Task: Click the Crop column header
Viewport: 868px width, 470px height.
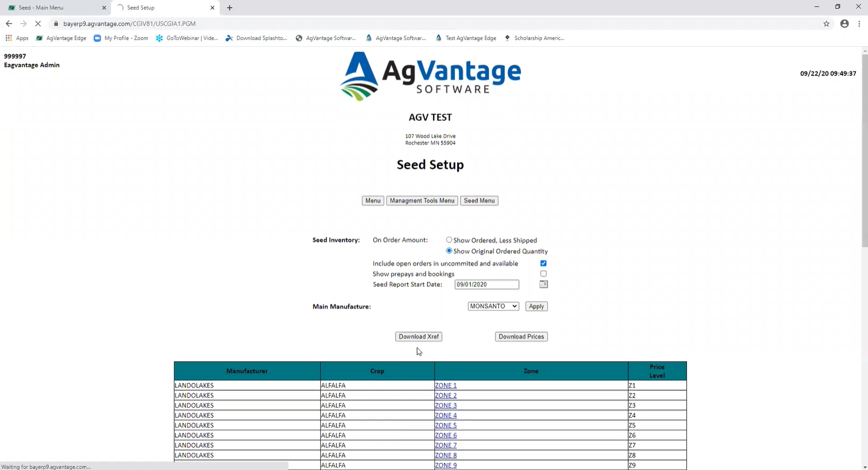Action: (x=377, y=371)
